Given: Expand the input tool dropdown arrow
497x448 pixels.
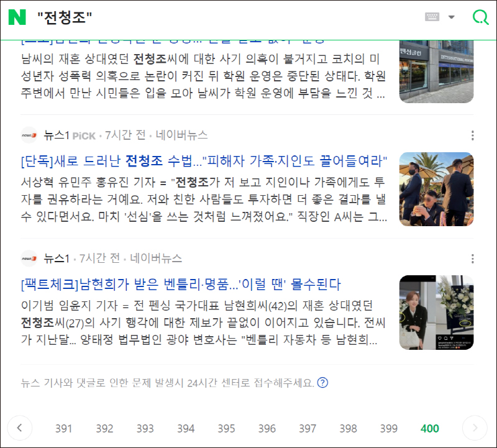Looking at the screenshot, I should point(452,17).
